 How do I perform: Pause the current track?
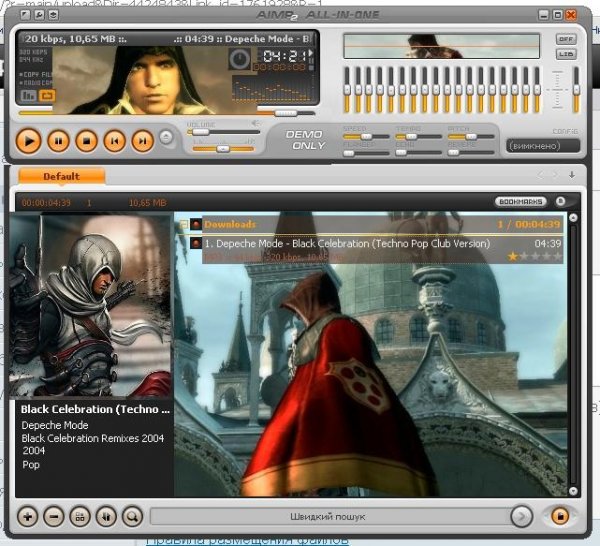58,141
